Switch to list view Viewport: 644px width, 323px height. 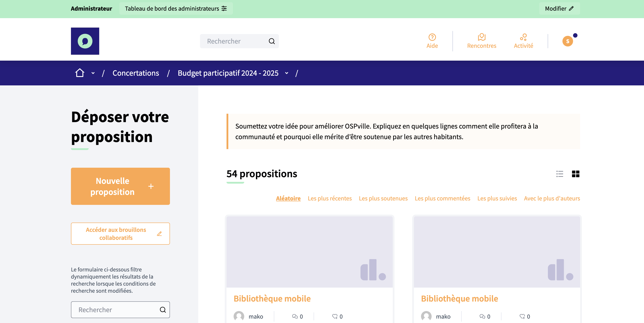tap(560, 174)
